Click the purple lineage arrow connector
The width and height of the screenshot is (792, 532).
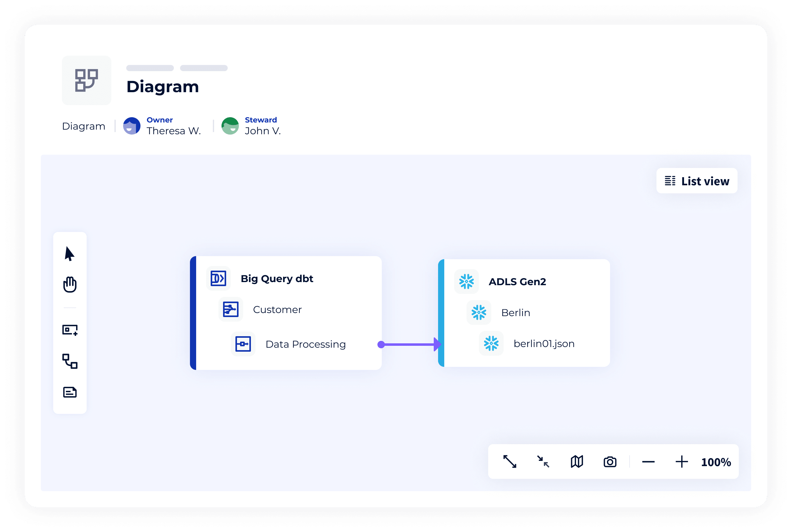[x=409, y=344]
